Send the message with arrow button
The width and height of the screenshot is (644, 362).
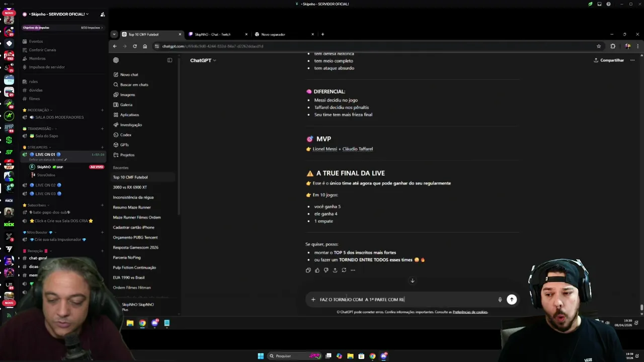[x=512, y=300]
